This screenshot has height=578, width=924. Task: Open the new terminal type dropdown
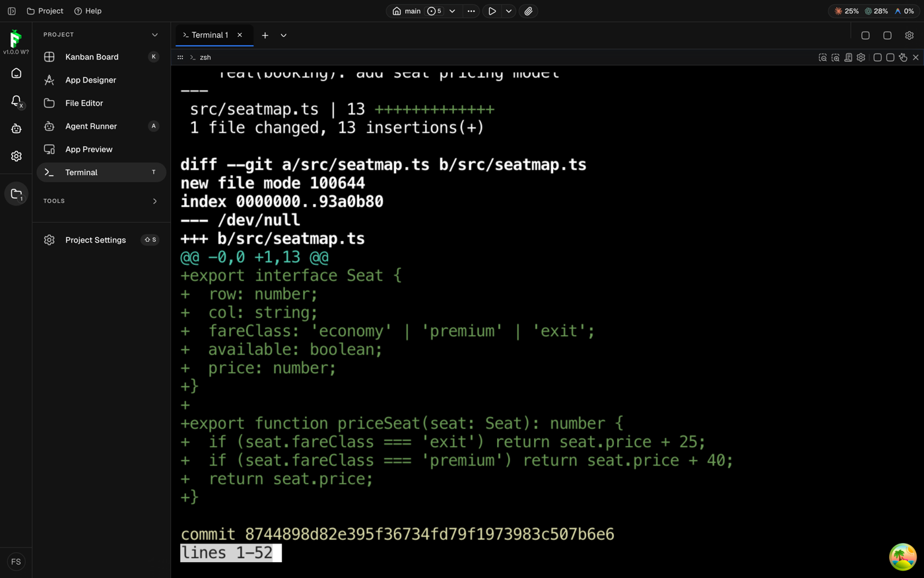(x=284, y=35)
